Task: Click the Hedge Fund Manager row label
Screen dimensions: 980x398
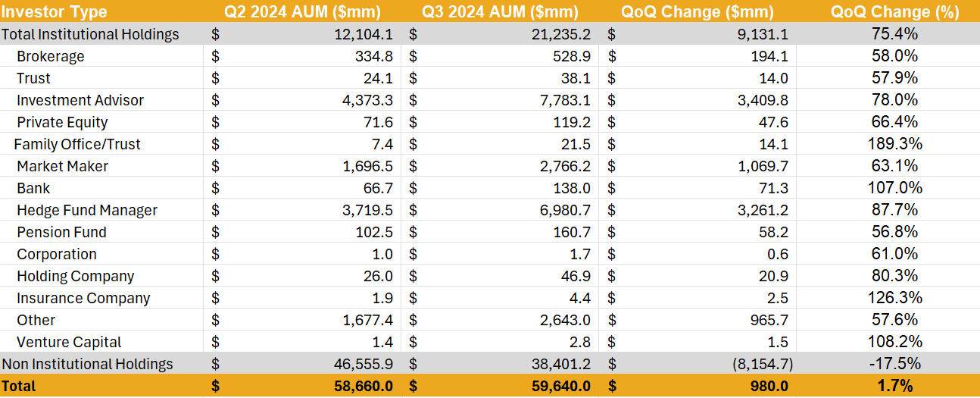Action: [x=87, y=210]
